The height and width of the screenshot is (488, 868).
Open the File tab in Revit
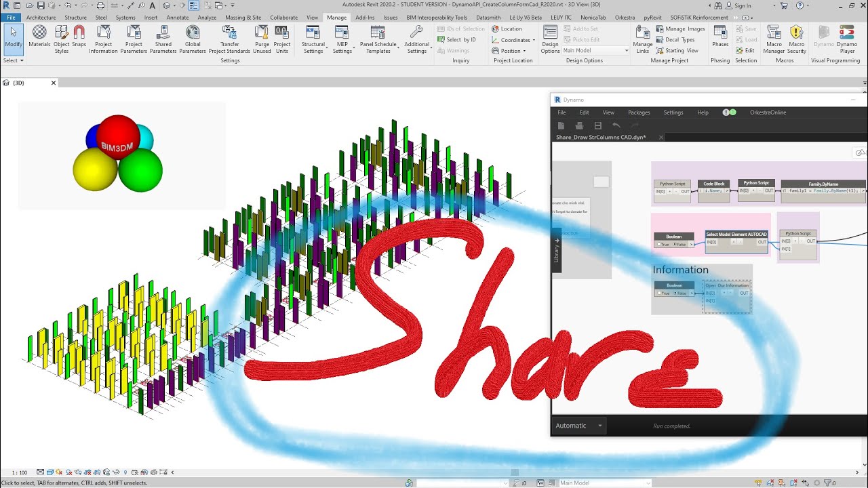pos(12,18)
